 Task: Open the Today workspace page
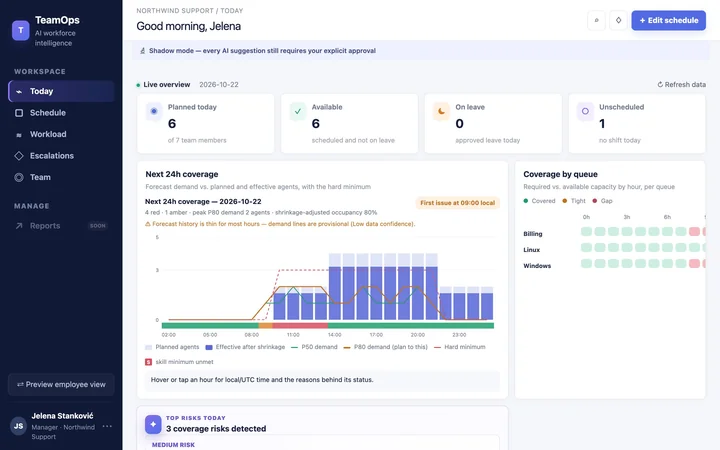[x=61, y=91]
